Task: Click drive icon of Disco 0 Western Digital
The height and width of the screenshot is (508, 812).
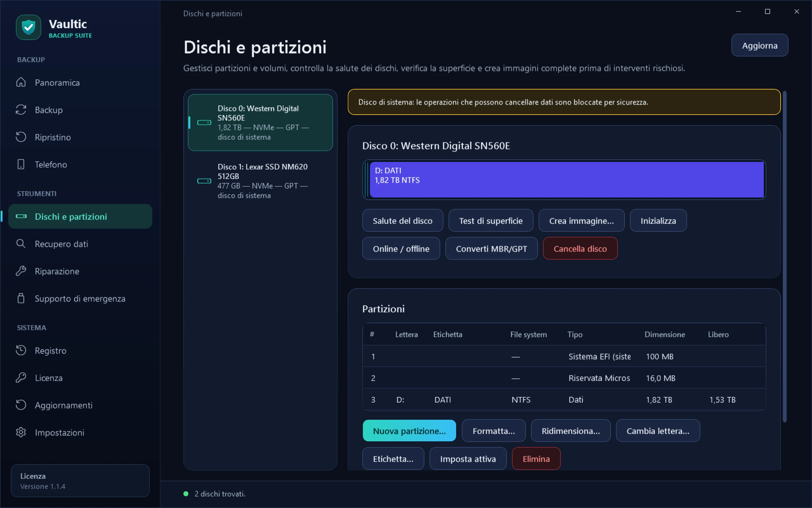Action: coord(204,123)
